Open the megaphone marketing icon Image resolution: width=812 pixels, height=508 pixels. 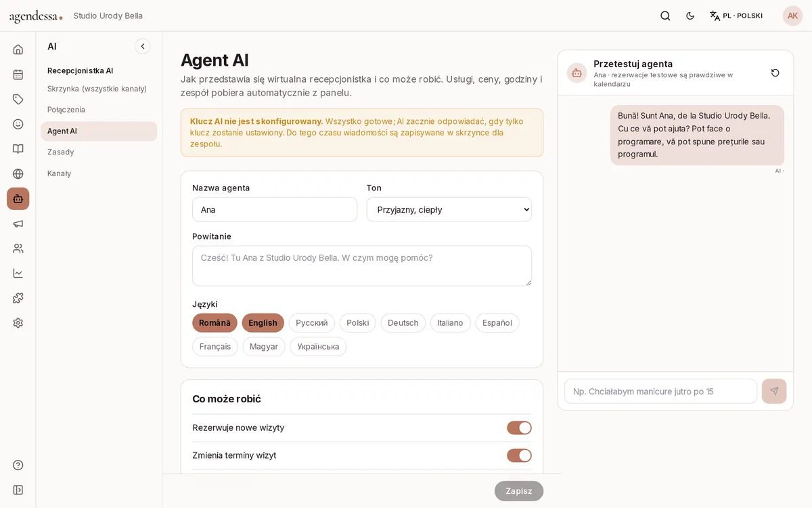[18, 224]
